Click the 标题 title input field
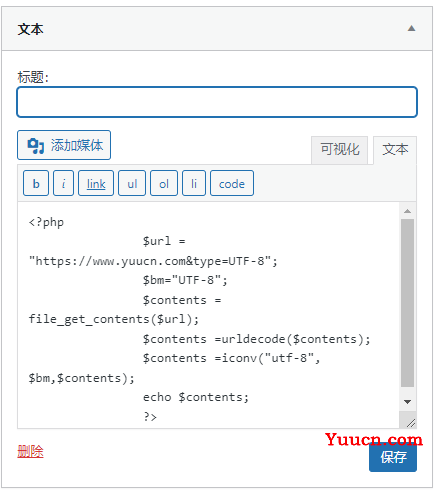Image resolution: width=435 pixels, height=494 pixels. point(217,102)
